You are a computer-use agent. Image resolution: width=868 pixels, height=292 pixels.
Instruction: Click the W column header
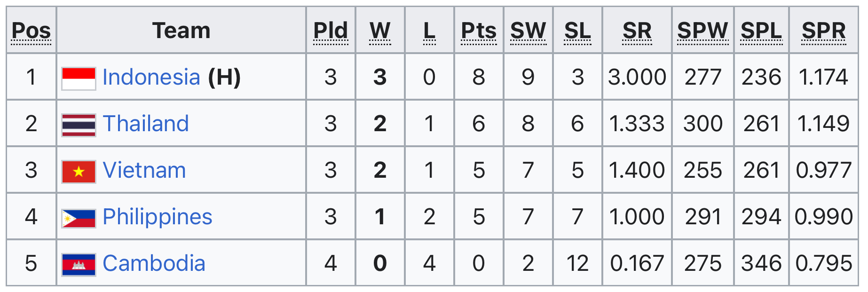(380, 31)
